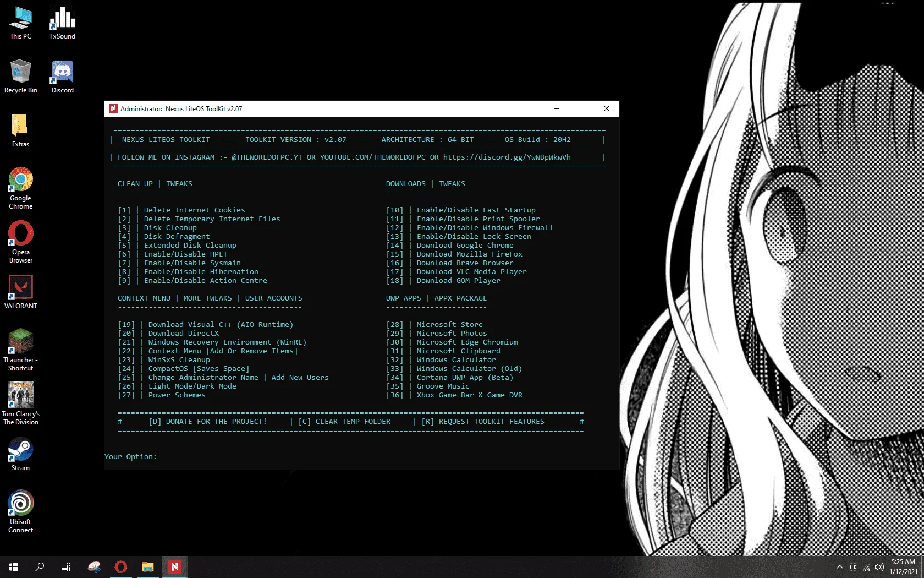924x578 pixels.
Task: Click the 'Your Option:' prompt line
Action: 130,457
